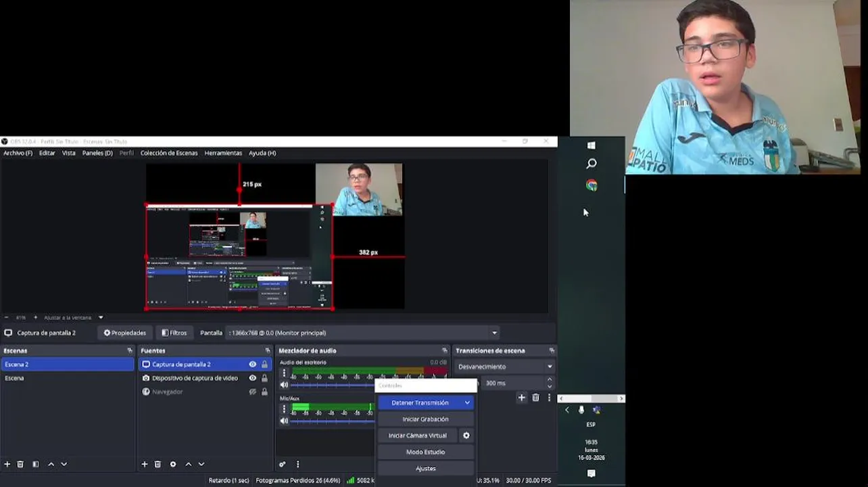Screen dimensions: 868x487
Task: Remove transition with trash icon
Action: point(535,398)
